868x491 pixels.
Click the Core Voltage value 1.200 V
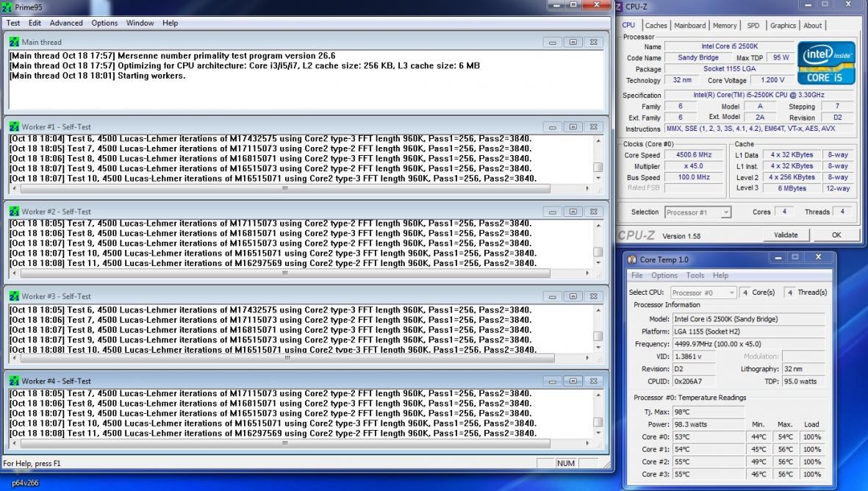click(772, 80)
